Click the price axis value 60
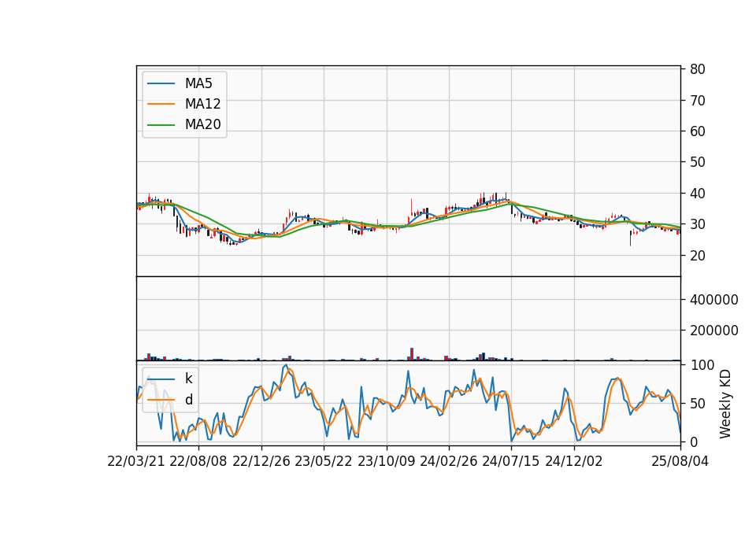The image size is (756, 543). click(x=698, y=131)
